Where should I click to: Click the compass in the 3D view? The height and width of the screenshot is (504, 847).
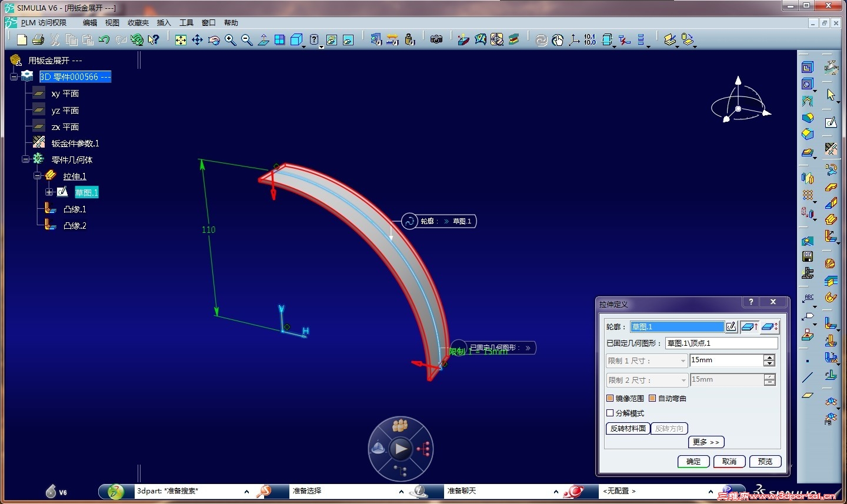click(740, 101)
